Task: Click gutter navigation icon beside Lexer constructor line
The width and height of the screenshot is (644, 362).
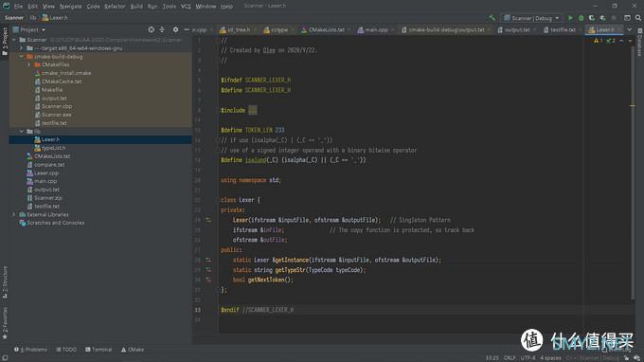Action: (208, 220)
